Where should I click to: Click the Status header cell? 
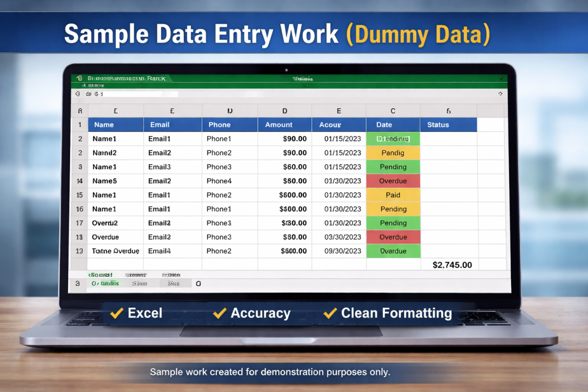pos(448,125)
